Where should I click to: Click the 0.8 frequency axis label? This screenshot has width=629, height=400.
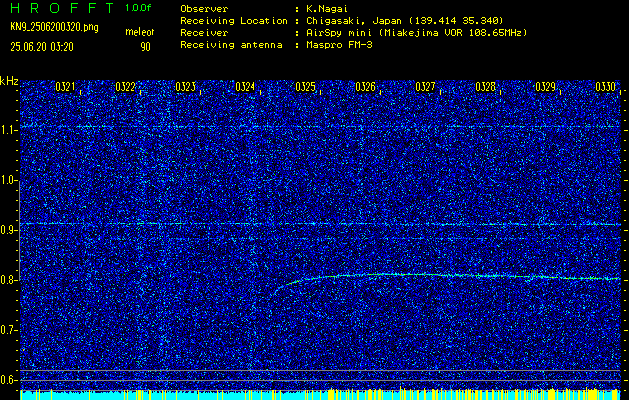coord(8,280)
